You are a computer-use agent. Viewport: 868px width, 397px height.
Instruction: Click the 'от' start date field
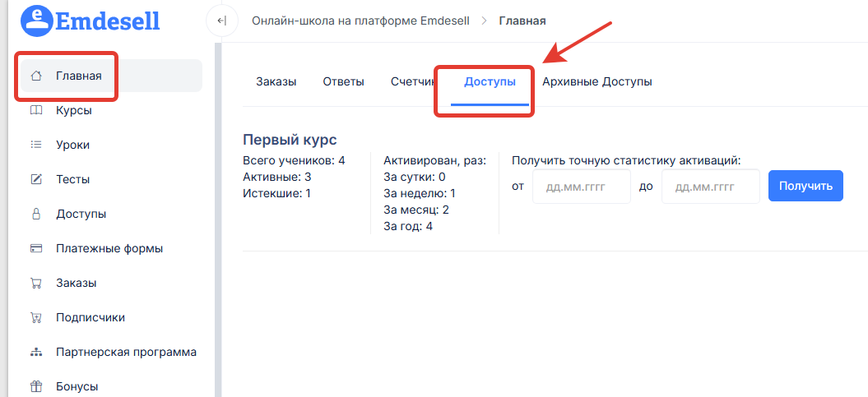581,187
